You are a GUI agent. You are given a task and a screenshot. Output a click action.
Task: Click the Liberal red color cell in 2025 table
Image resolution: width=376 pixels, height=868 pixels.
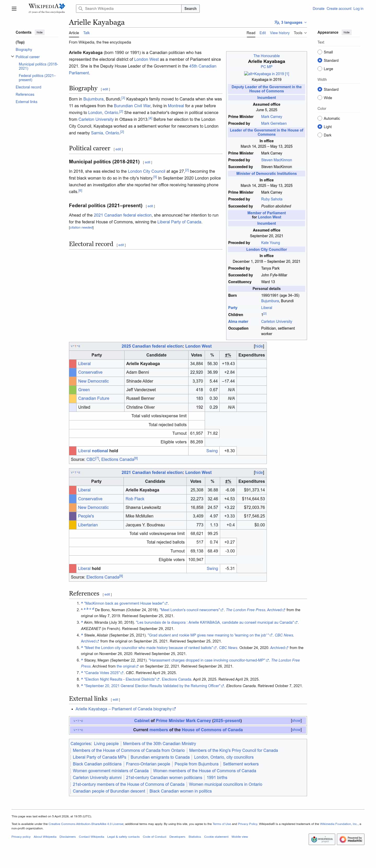73,364
